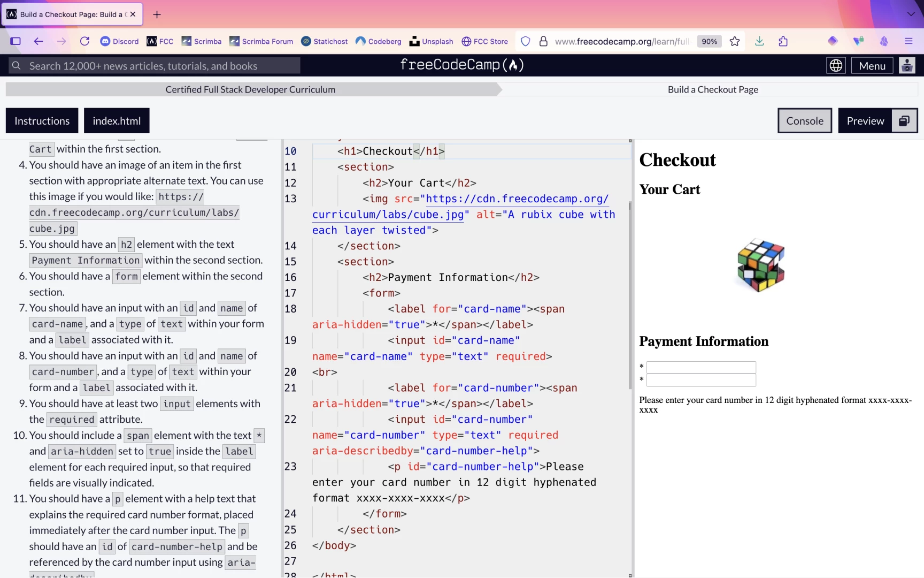Bookmark this page with the star

734,41
